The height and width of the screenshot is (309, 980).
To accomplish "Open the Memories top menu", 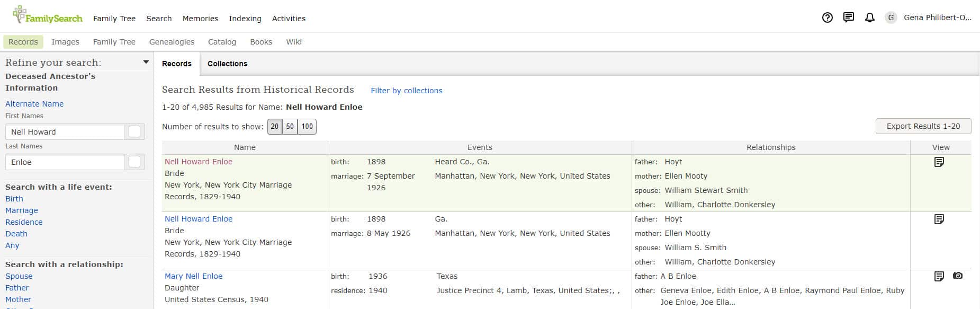I will [200, 18].
